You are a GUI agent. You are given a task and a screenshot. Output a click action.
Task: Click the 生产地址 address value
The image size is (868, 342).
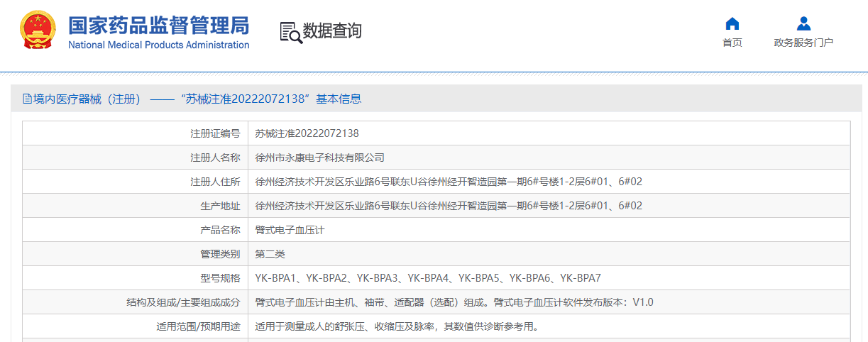(x=449, y=206)
